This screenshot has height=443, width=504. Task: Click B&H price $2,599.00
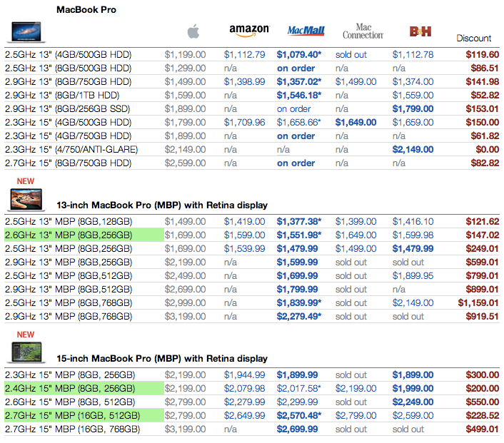click(x=413, y=416)
